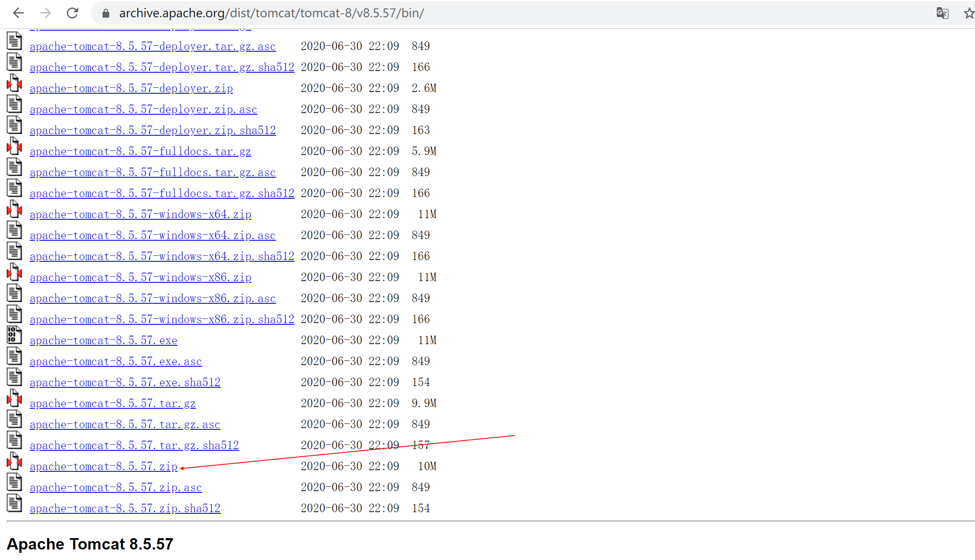
Task: Open apache-tomcat-8.5.57.exe.sha512 checksum link
Action: [125, 382]
